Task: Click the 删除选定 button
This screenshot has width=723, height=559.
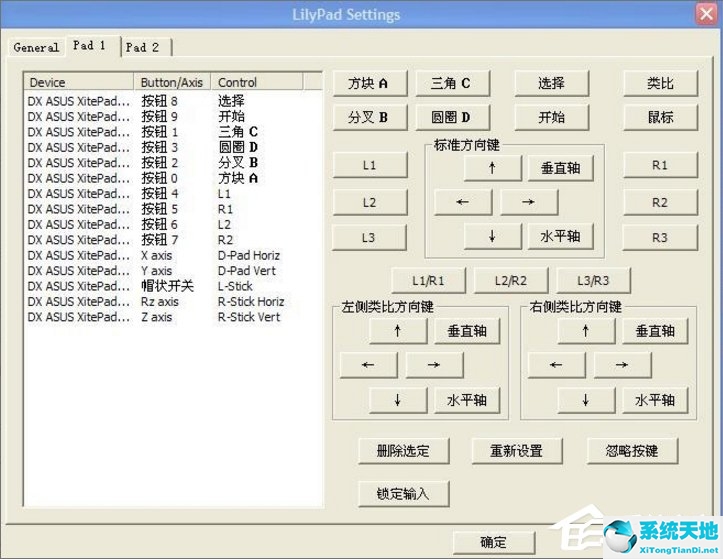Action: click(x=403, y=451)
